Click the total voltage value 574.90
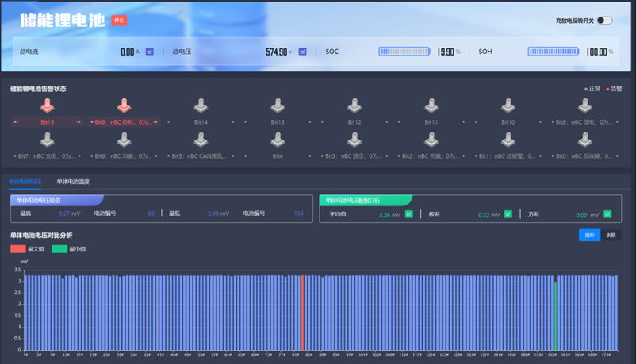 (x=276, y=52)
